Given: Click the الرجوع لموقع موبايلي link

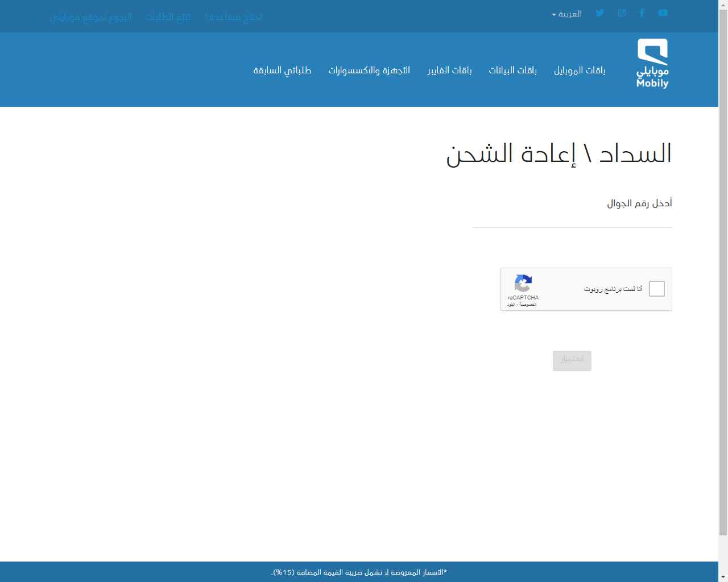Looking at the screenshot, I should [91, 17].
